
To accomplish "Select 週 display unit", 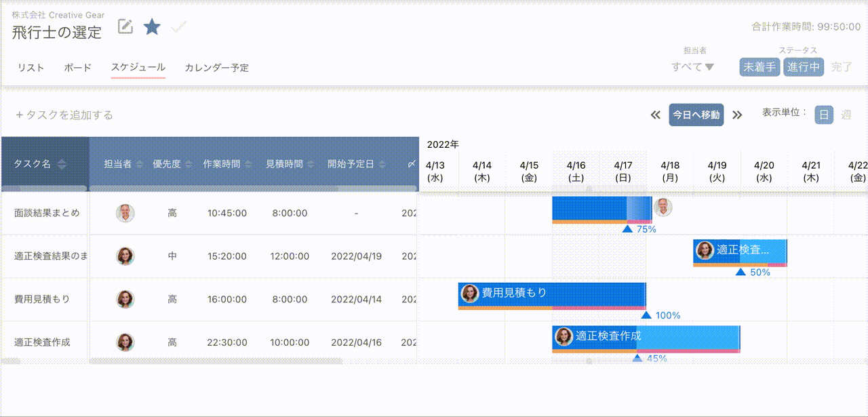I will point(846,115).
